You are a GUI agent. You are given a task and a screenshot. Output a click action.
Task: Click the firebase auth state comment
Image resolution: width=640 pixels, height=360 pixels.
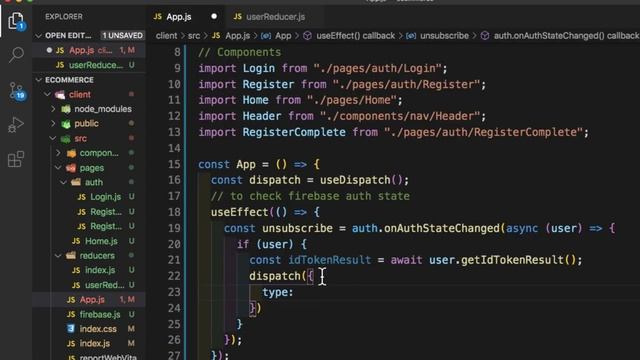pos(310,196)
